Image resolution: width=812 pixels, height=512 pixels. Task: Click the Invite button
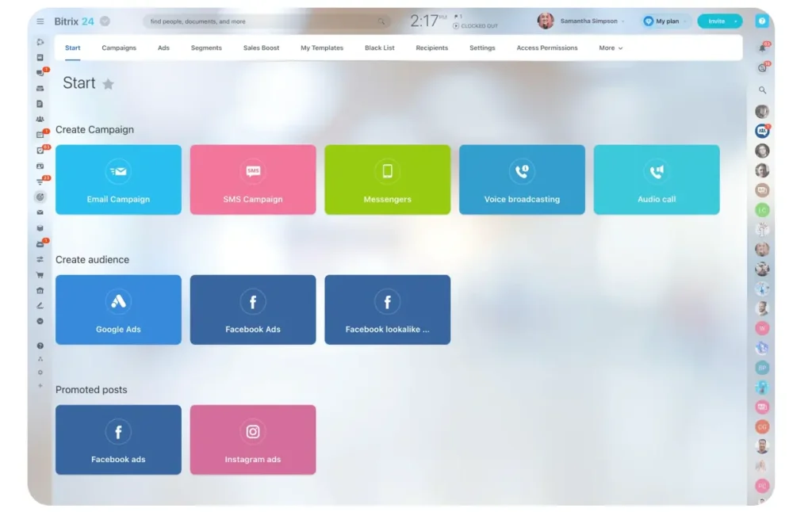pos(716,21)
